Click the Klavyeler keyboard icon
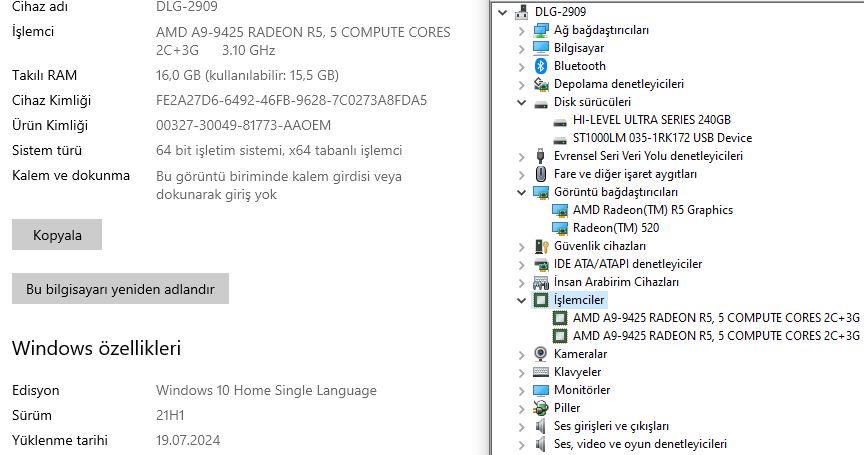The image size is (864, 455). (x=541, y=372)
